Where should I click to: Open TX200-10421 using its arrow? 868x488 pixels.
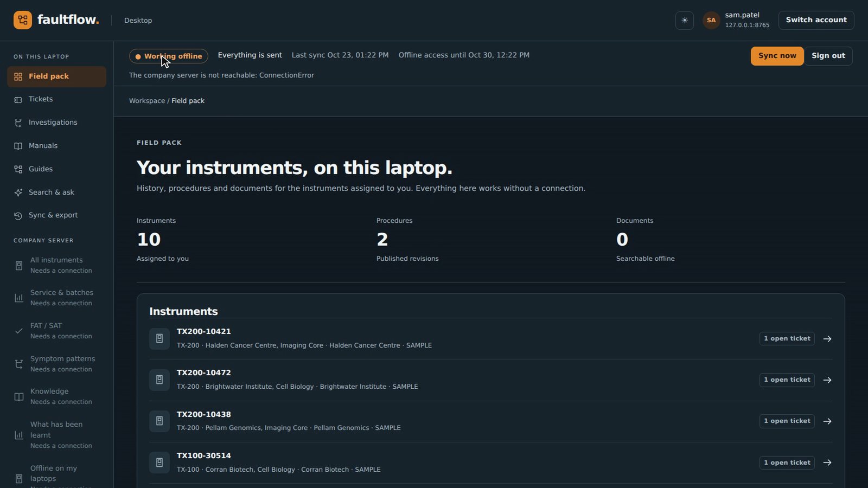(827, 339)
